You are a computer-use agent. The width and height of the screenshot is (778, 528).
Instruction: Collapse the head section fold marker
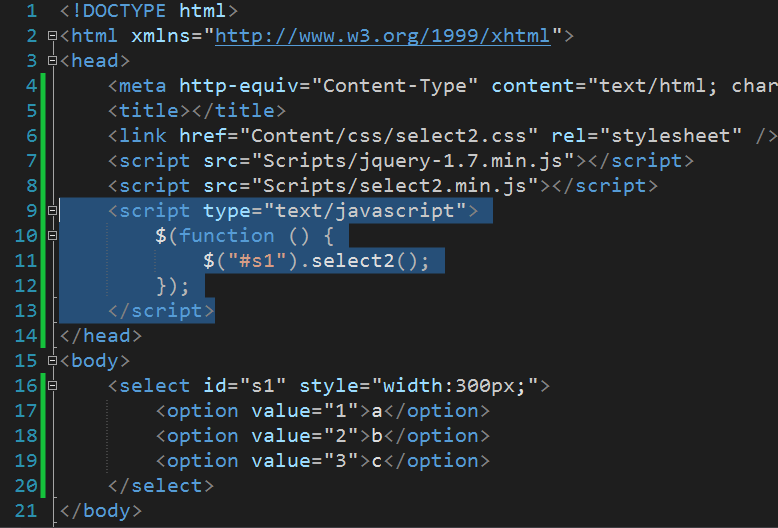[x=52, y=61]
